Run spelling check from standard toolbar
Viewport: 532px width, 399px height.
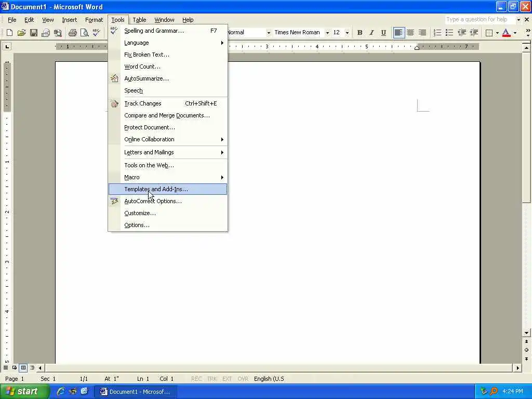click(97, 33)
